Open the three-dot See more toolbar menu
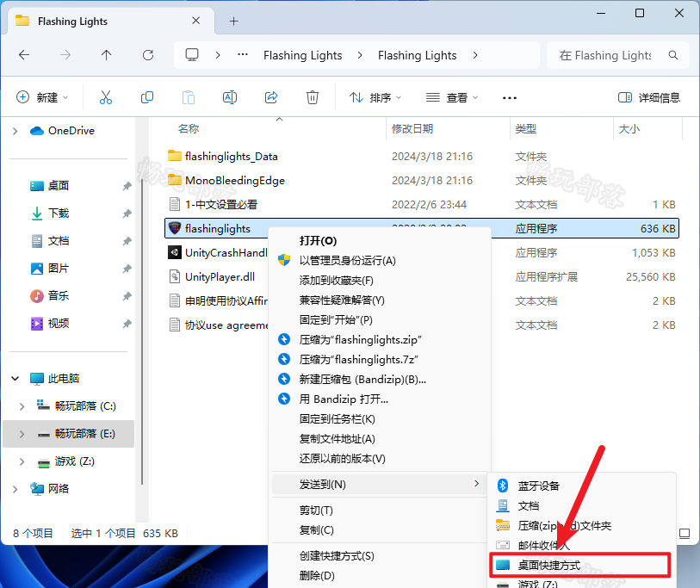The height and width of the screenshot is (588, 700). [x=510, y=98]
